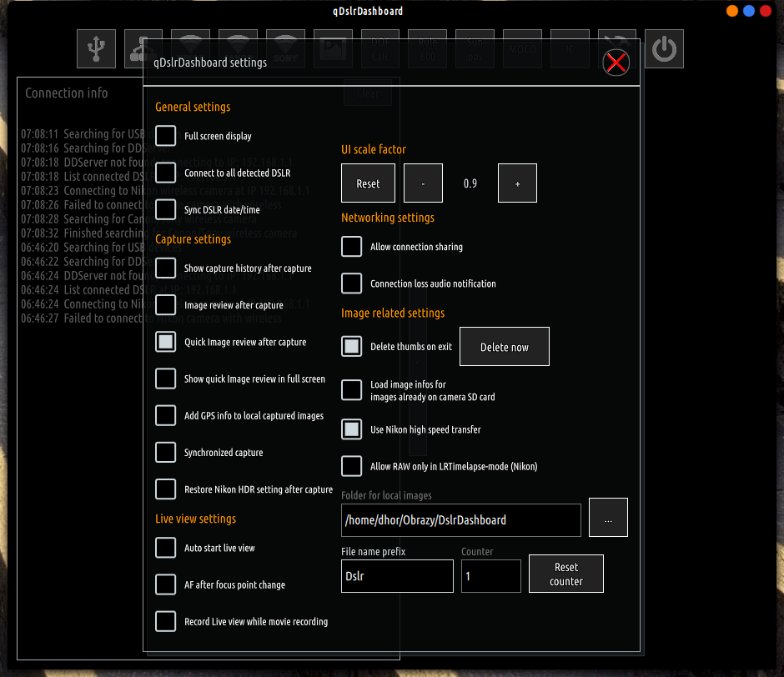Image resolution: width=784 pixels, height=677 pixels.
Task: Click the File name prefix field
Action: click(x=398, y=576)
